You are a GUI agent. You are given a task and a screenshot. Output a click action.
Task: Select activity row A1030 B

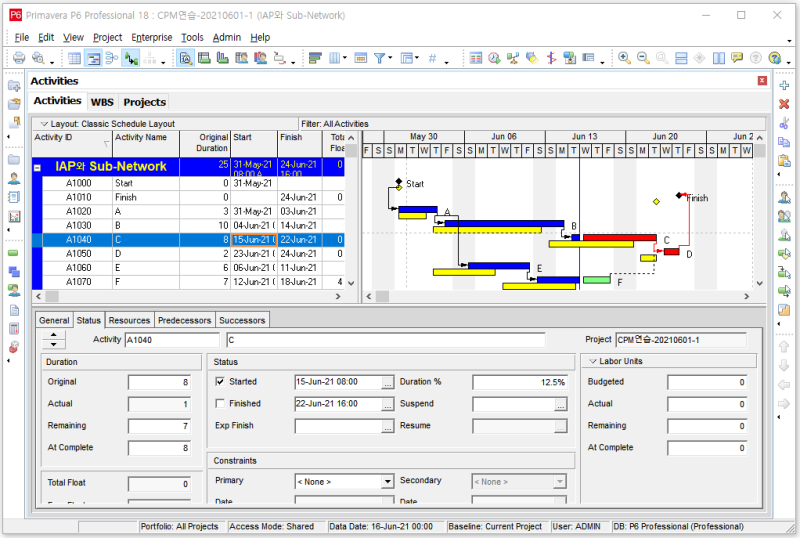pos(188,225)
